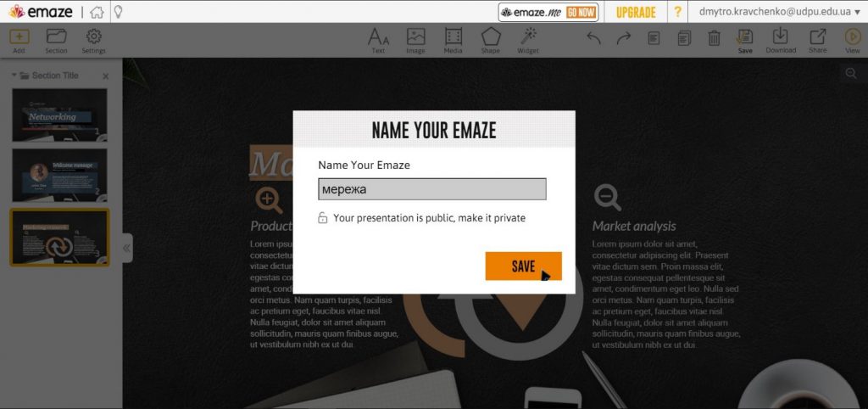The height and width of the screenshot is (409, 868).
Task: Select the Networking slide thumbnail
Action: (60, 115)
